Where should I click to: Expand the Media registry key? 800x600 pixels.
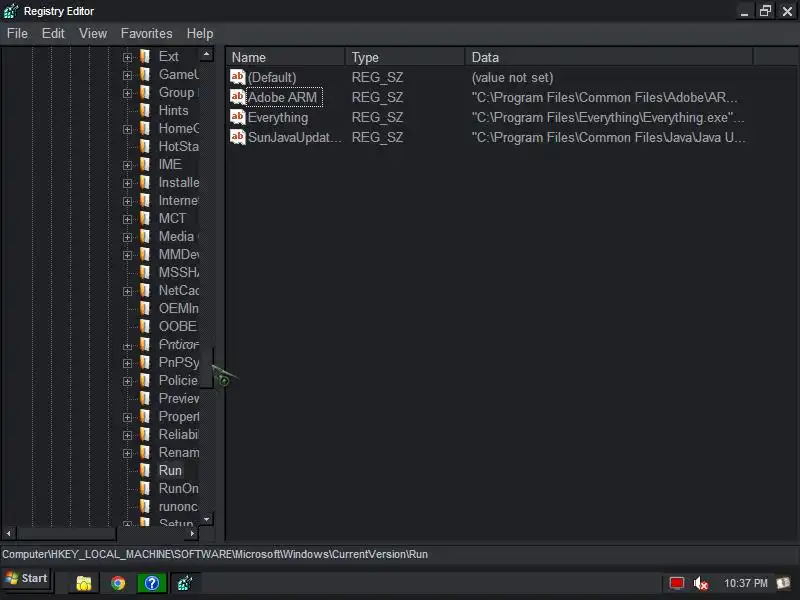128,237
